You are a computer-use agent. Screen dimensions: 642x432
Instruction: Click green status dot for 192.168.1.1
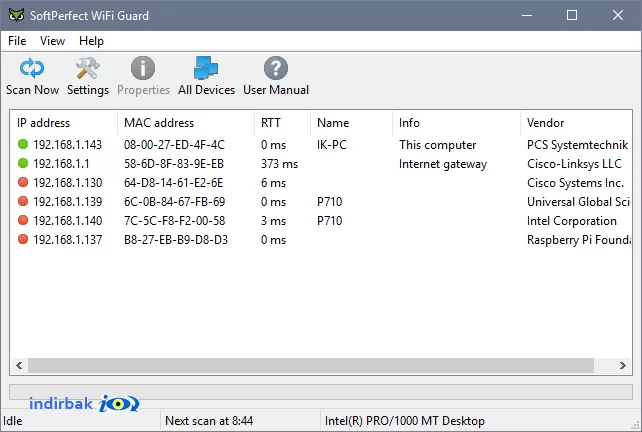pyautogui.click(x=23, y=163)
